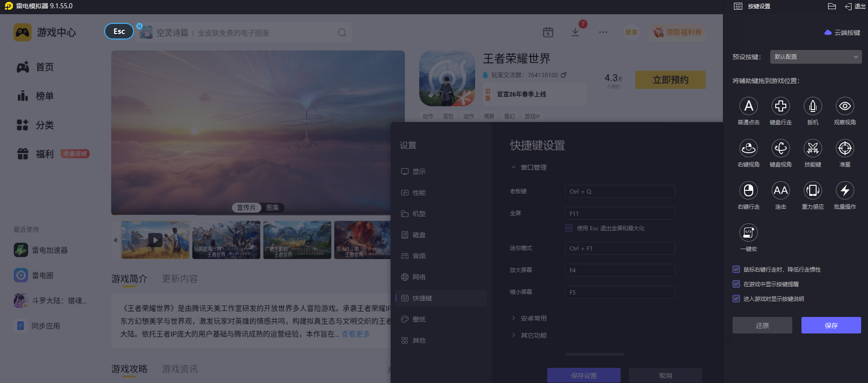Screen dimensions: 868x383
Task: Select the 连击 AA combo icon
Action: (x=781, y=191)
